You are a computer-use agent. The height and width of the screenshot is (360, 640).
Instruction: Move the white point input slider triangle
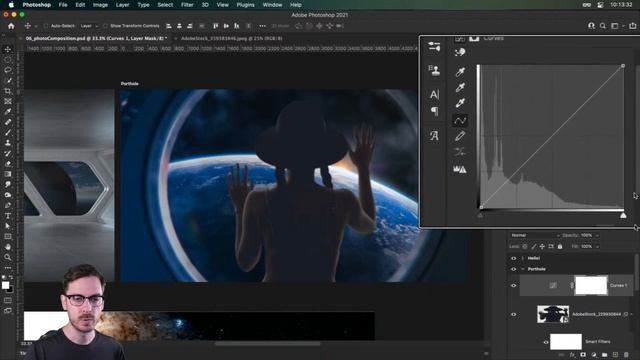[623, 215]
